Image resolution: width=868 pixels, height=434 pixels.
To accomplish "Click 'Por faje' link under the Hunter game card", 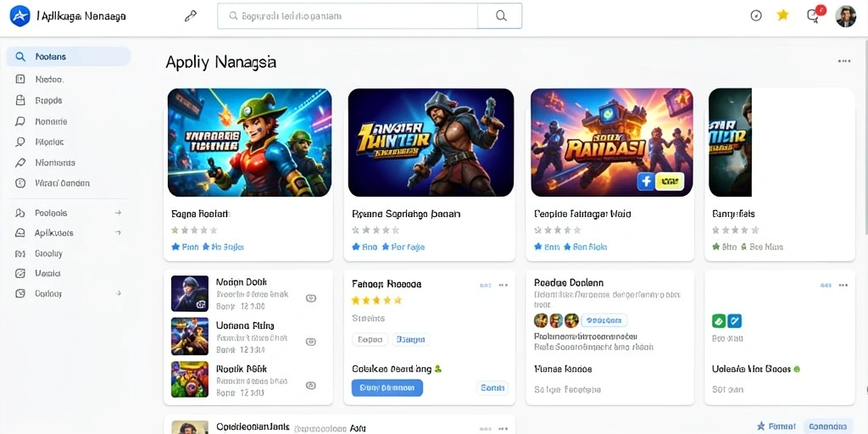I will coord(403,247).
